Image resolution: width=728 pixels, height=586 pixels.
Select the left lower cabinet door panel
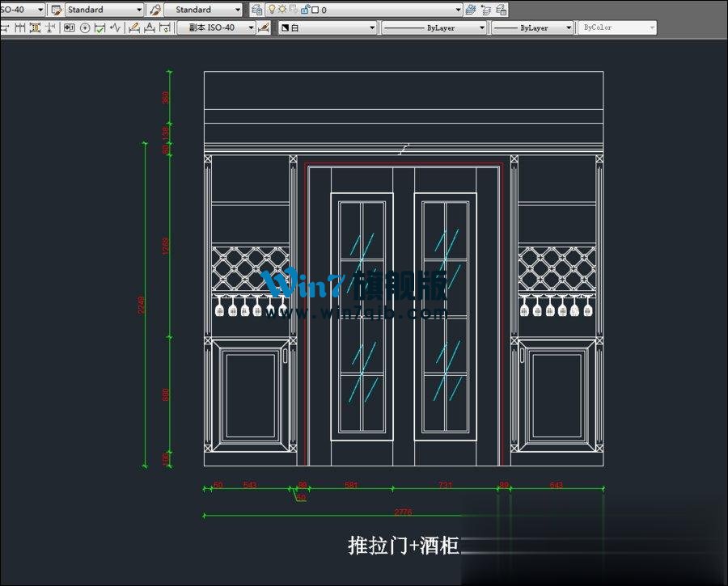point(251,396)
